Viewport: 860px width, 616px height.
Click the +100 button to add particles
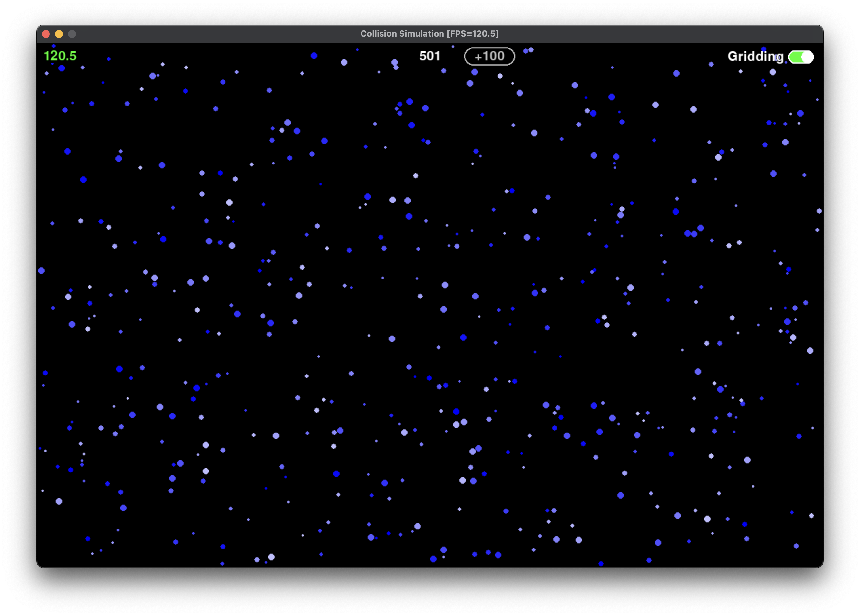pos(489,56)
